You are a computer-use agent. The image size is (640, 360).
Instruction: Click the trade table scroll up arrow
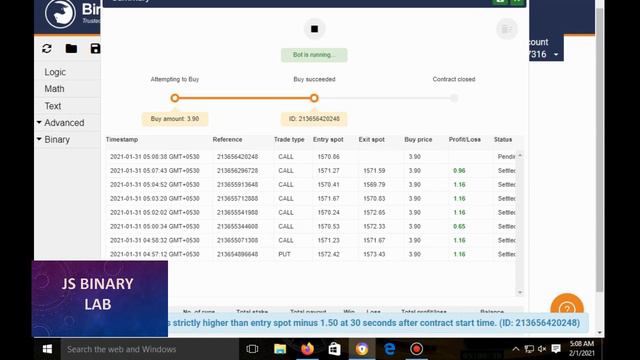point(520,156)
